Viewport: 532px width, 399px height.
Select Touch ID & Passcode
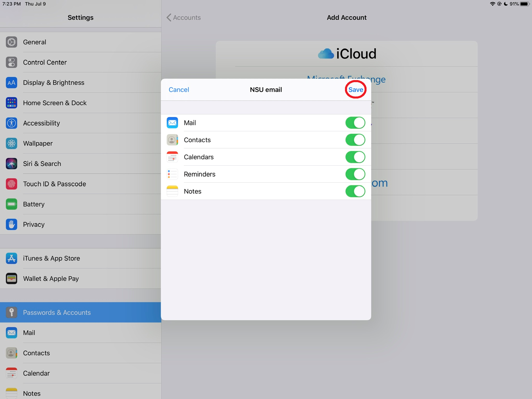pyautogui.click(x=81, y=184)
